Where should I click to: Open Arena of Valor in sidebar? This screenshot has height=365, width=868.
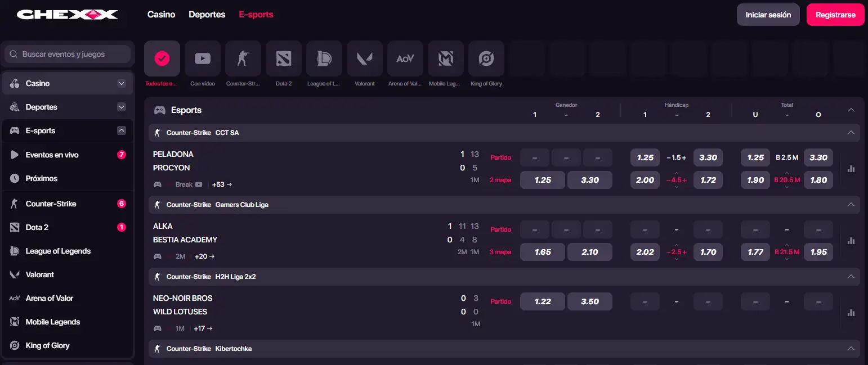click(x=68, y=298)
